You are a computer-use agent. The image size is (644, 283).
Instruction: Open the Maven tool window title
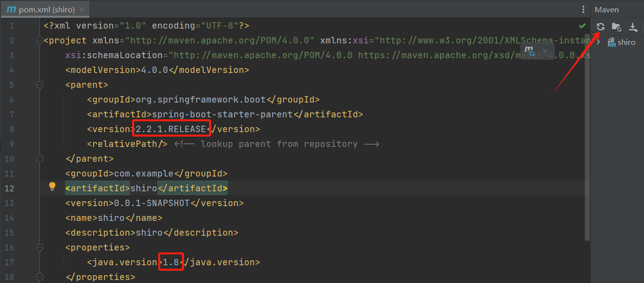tap(607, 9)
